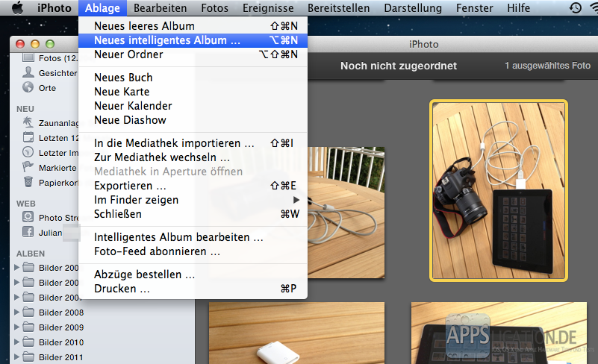Select the photo of camera and iPad
The image size is (598, 364).
[x=499, y=190]
